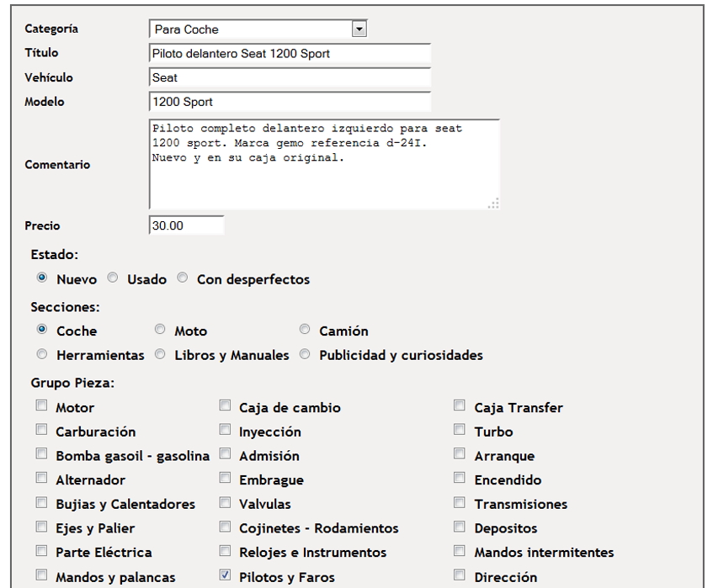The height and width of the screenshot is (588, 713).
Task: Uncheck the Pilotos y Faros checkbox
Action: (225, 576)
